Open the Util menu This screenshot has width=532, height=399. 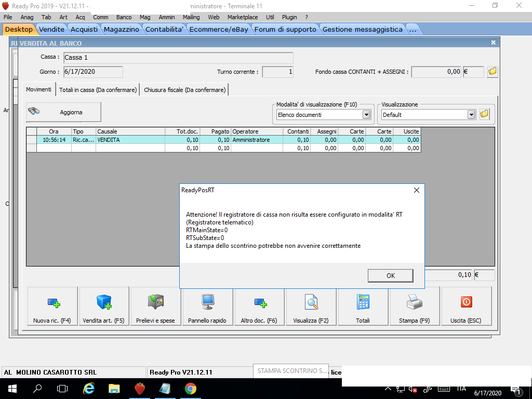[x=270, y=17]
